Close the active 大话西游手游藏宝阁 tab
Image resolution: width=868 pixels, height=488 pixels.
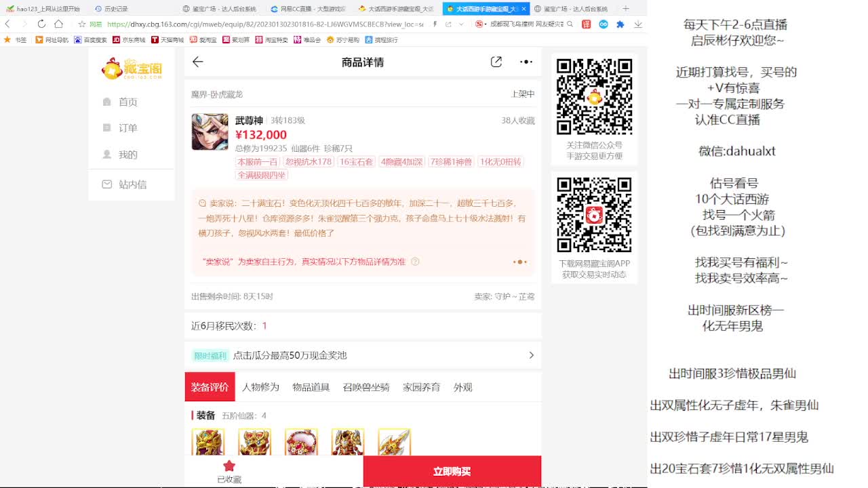524,9
